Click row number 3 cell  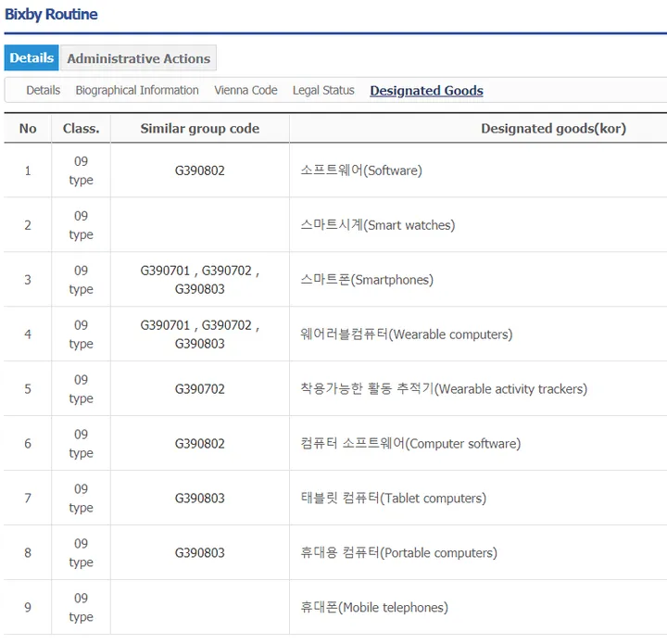(x=28, y=280)
